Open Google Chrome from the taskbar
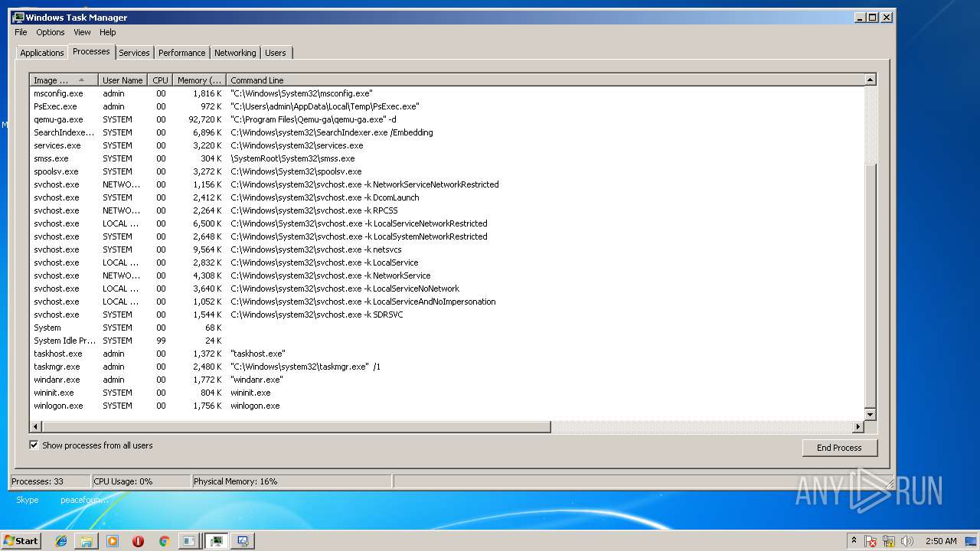Screen dimensions: 980x551 coord(164,541)
